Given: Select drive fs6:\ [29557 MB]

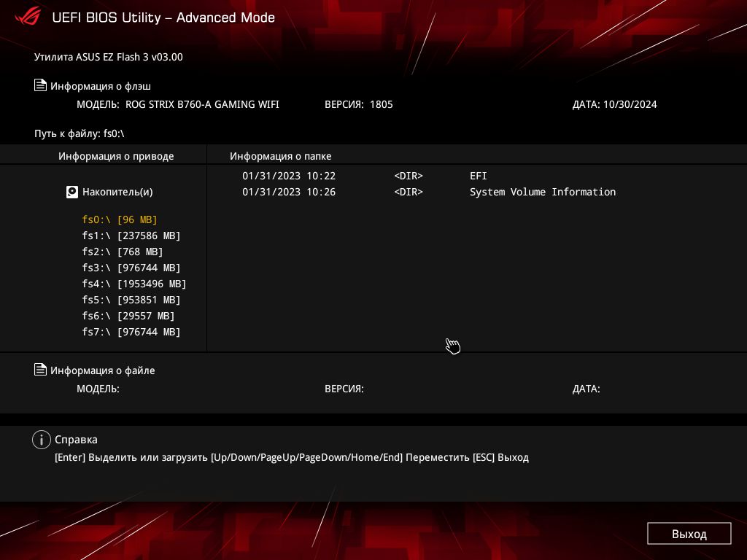Looking at the screenshot, I should 128,316.
